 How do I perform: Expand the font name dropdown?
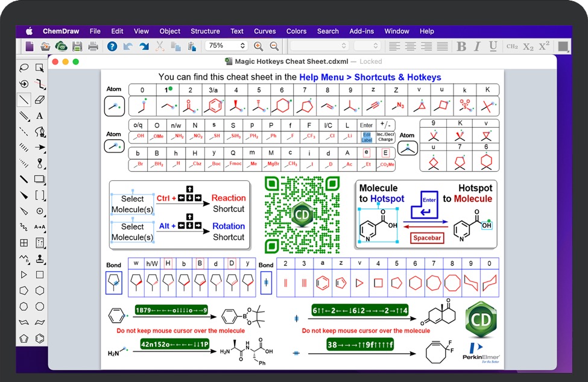318,46
